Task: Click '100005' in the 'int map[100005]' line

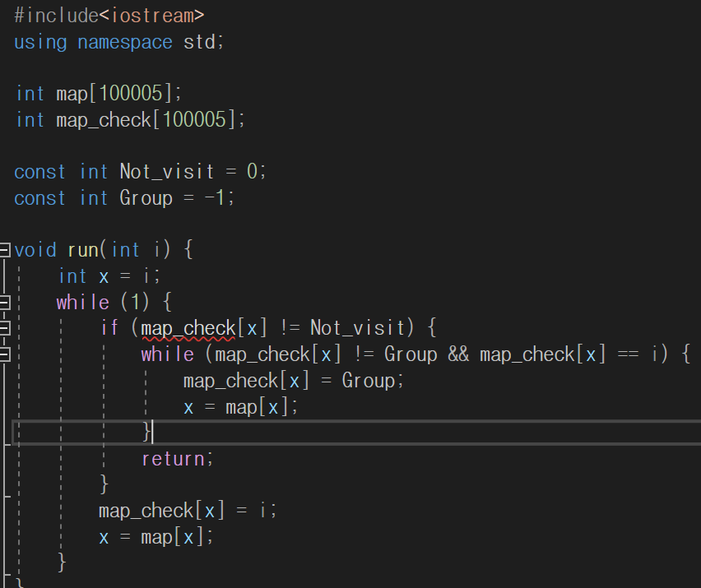Action: click(x=131, y=94)
